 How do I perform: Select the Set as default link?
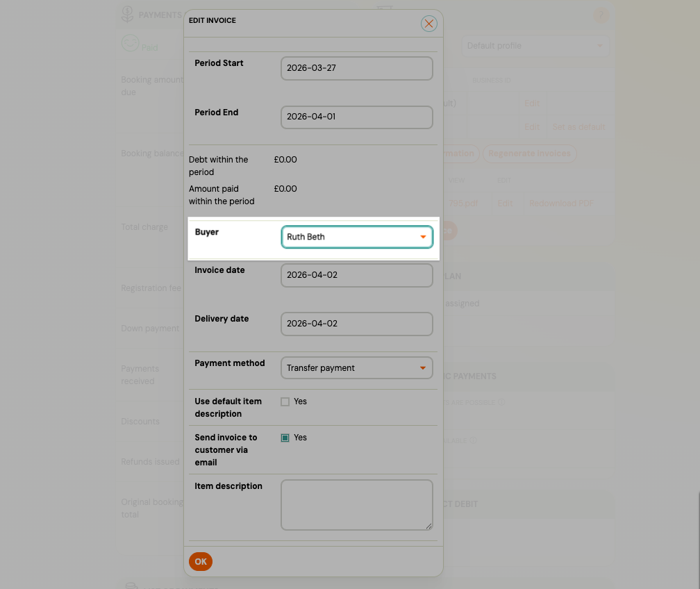coord(580,126)
